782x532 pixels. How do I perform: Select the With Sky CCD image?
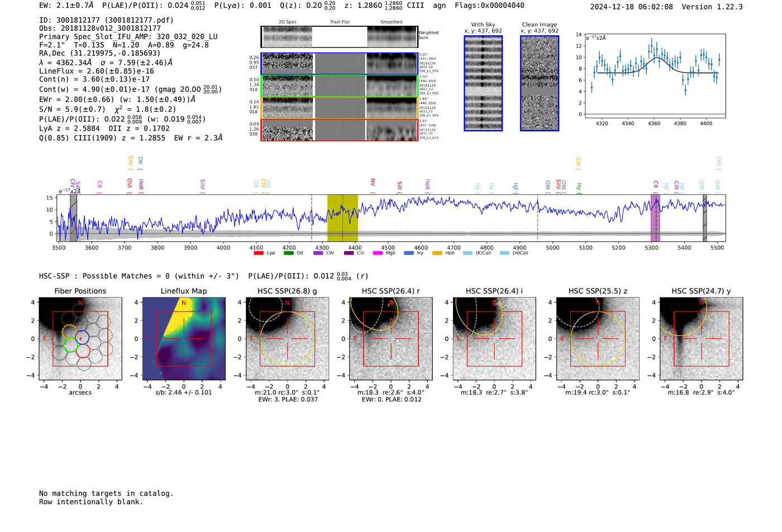tap(483, 83)
